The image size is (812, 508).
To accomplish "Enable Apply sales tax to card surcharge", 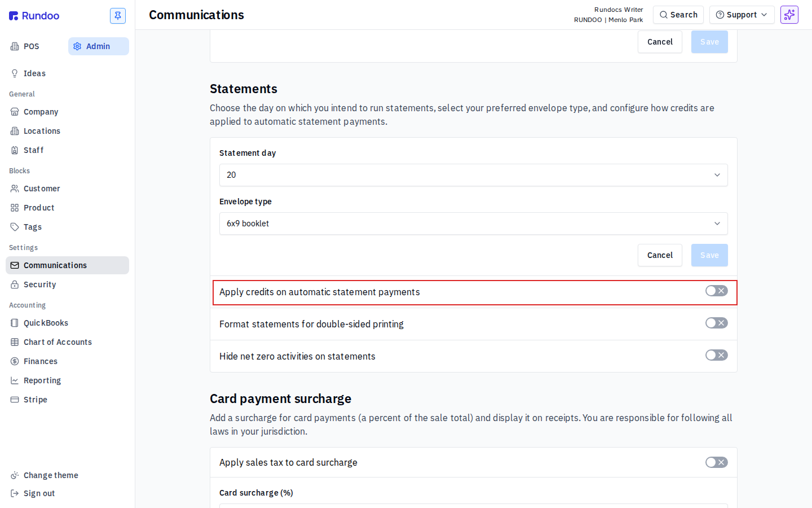I will click(717, 462).
